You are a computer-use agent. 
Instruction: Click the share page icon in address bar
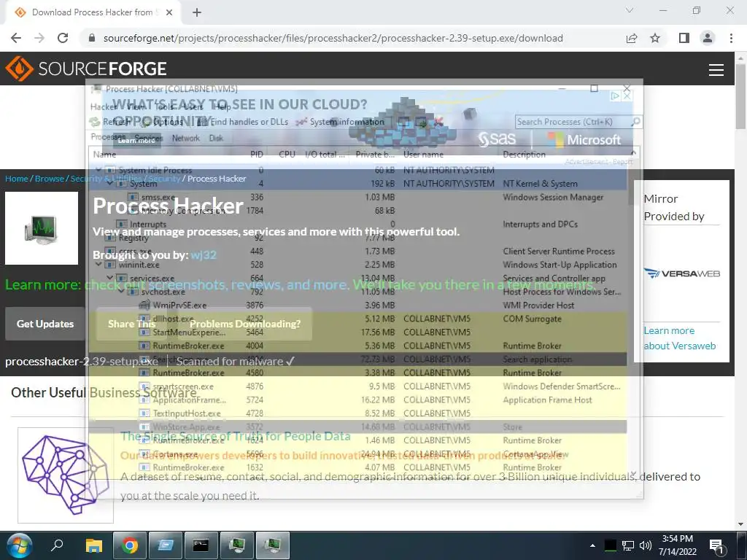[x=632, y=38]
